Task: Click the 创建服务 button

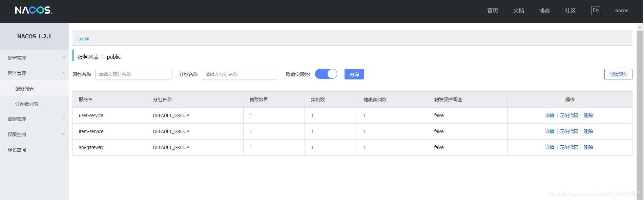Action: click(x=618, y=74)
